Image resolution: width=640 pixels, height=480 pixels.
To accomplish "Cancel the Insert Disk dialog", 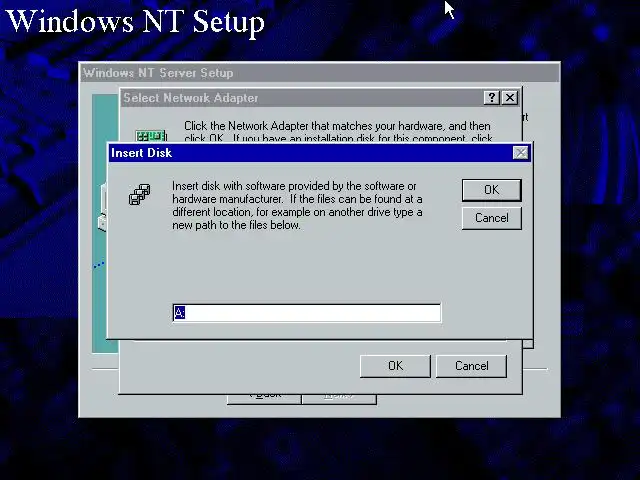I will pos(491,218).
